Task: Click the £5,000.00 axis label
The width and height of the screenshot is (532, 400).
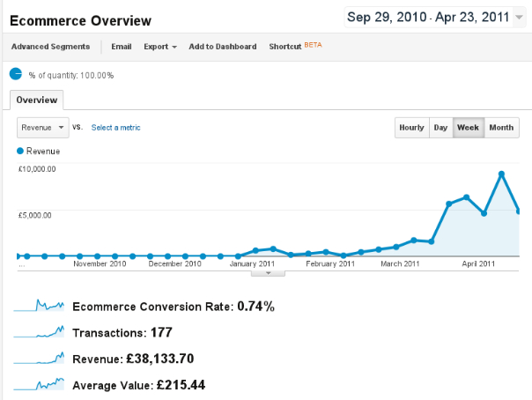Action: pos(35,215)
